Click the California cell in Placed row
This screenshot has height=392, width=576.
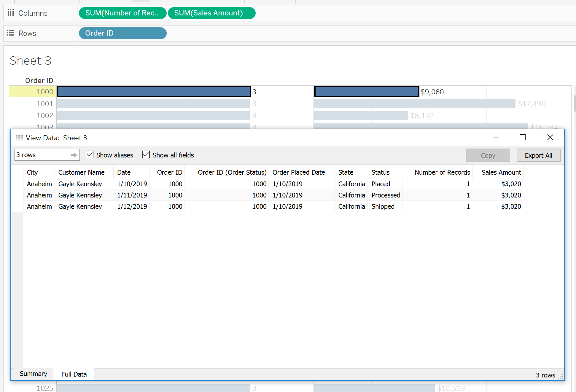pyautogui.click(x=351, y=184)
